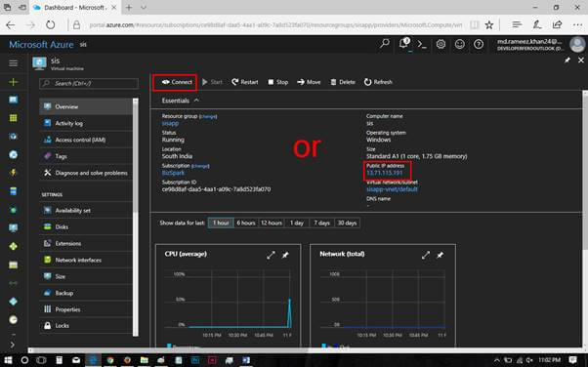
Task: Open Backup settings
Action: (x=86, y=293)
